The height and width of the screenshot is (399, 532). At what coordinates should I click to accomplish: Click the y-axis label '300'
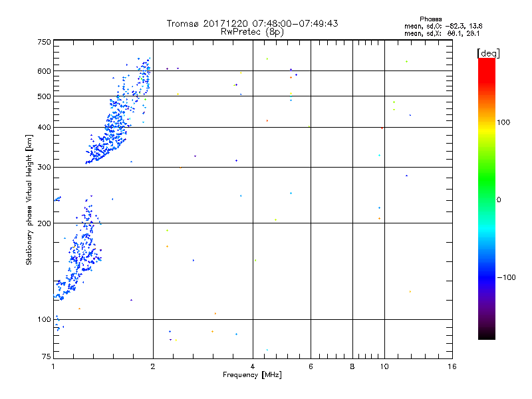pyautogui.click(x=44, y=167)
